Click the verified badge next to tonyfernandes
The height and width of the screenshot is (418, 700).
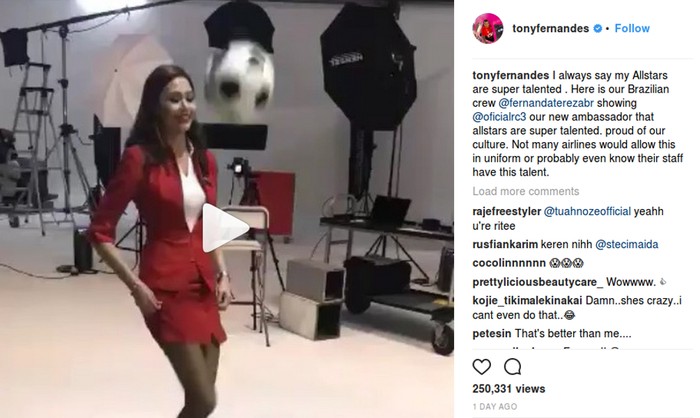coord(597,29)
